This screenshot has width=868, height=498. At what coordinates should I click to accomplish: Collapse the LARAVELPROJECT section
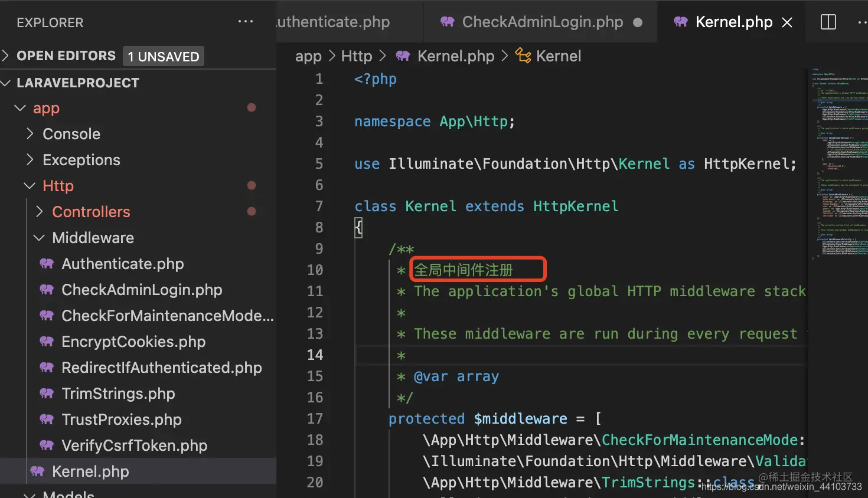click(6, 83)
